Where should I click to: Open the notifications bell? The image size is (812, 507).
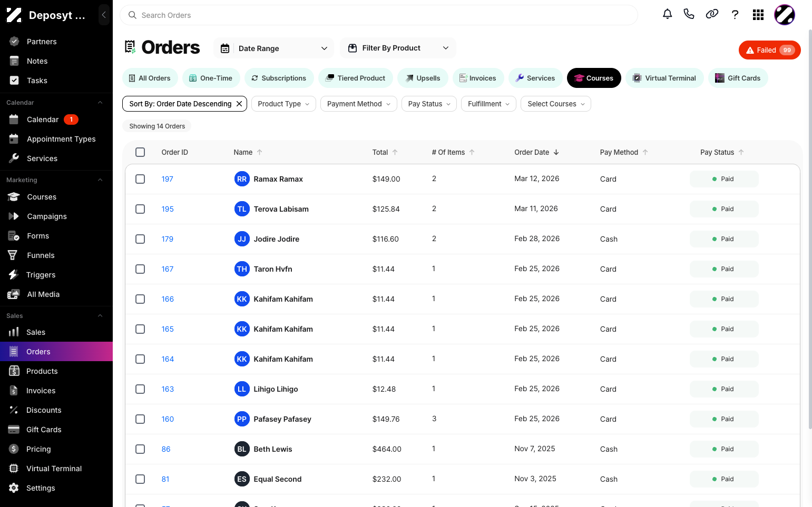coord(667,14)
